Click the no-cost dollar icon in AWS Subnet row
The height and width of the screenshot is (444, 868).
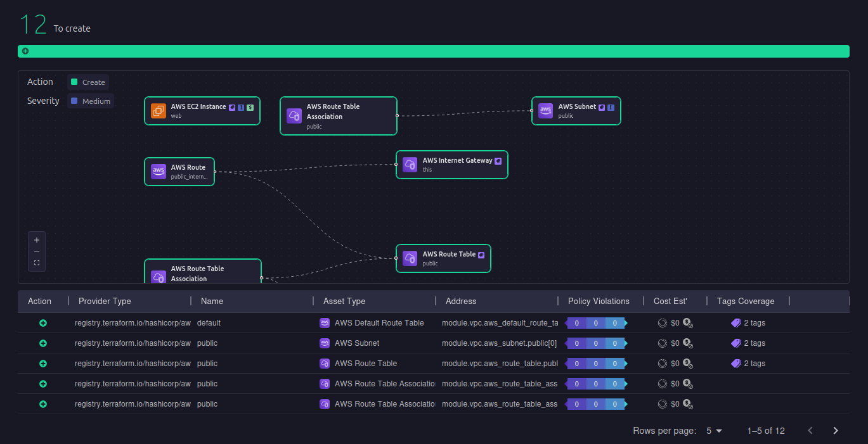[687, 343]
